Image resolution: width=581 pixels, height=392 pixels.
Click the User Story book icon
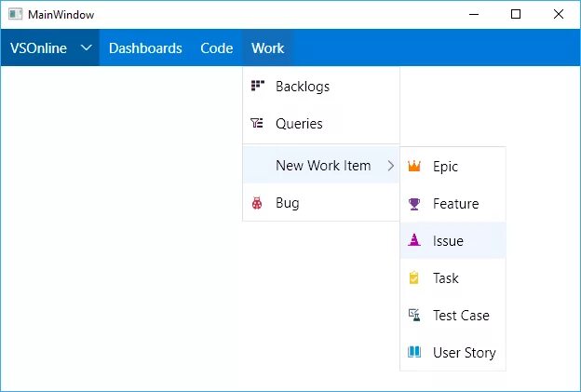point(414,353)
